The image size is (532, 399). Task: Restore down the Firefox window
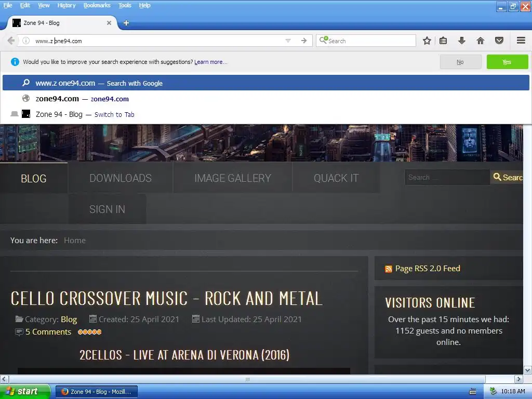coord(513,6)
